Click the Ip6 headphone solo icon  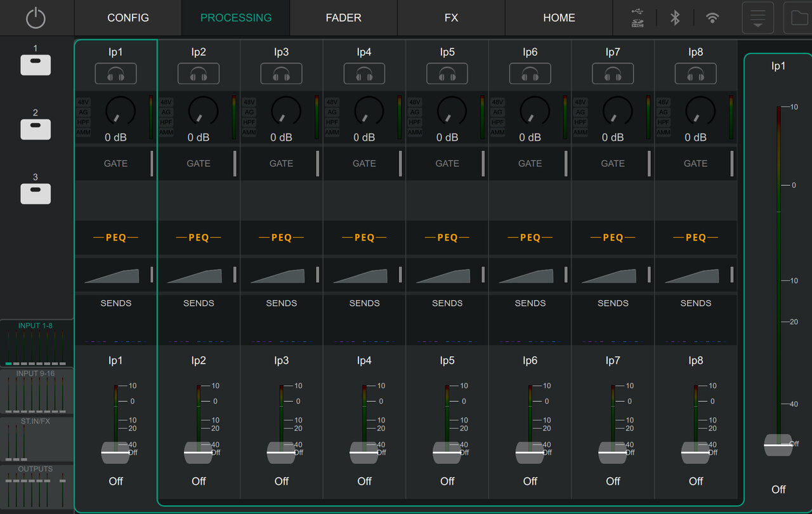click(x=530, y=74)
